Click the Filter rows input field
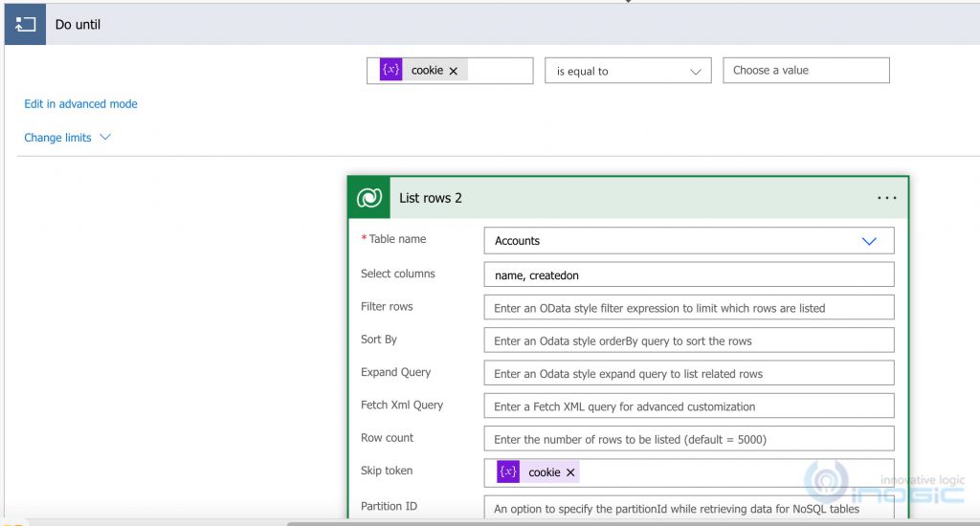This screenshot has width=980, height=526. 688,308
